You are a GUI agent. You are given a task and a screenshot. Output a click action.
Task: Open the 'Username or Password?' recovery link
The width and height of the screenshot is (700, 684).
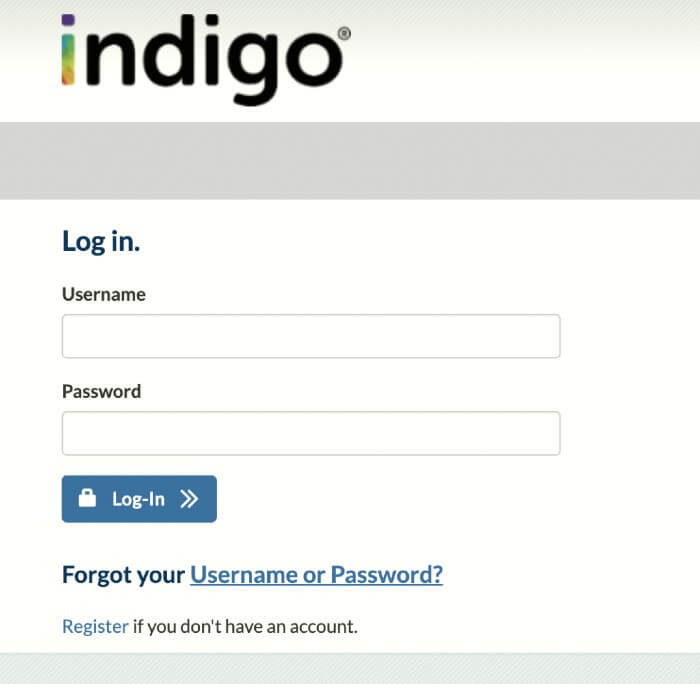(317, 575)
